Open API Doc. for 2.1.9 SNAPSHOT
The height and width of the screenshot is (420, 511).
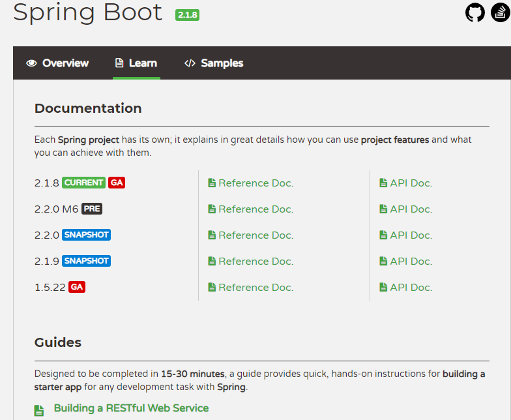coord(405,261)
